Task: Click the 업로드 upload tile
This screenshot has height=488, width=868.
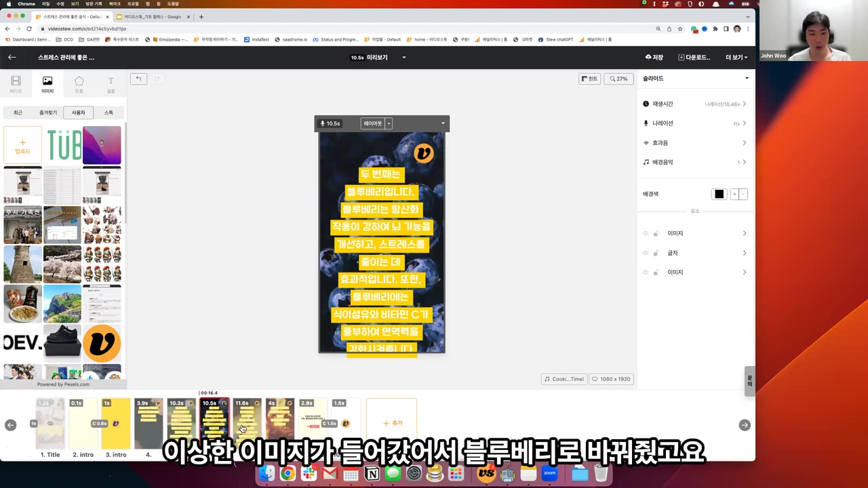Action: pyautogui.click(x=22, y=145)
